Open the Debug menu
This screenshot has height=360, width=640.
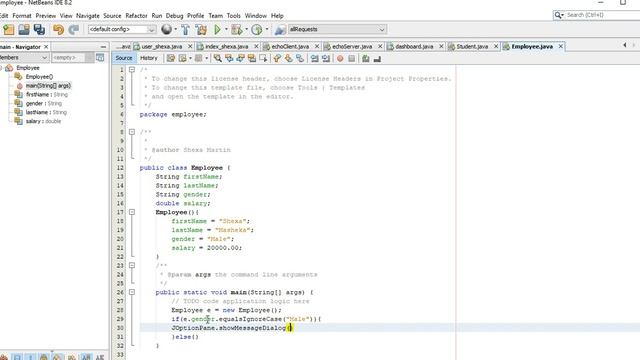click(x=175, y=16)
